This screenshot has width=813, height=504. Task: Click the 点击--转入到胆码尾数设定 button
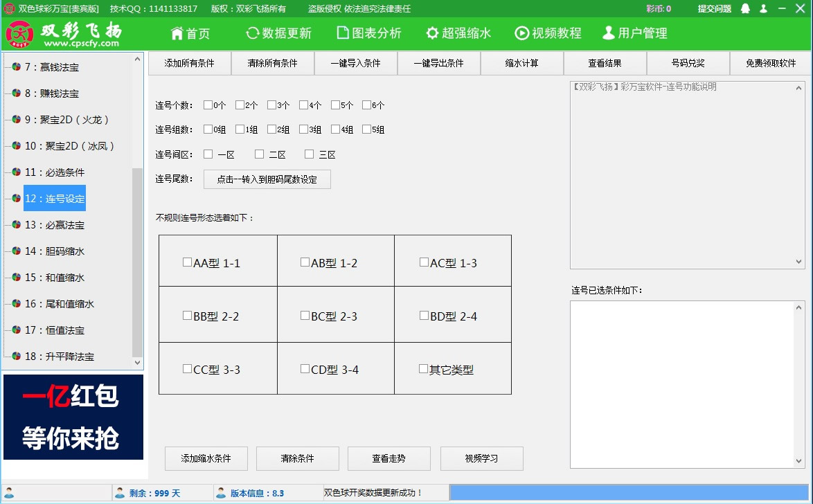[x=267, y=179]
